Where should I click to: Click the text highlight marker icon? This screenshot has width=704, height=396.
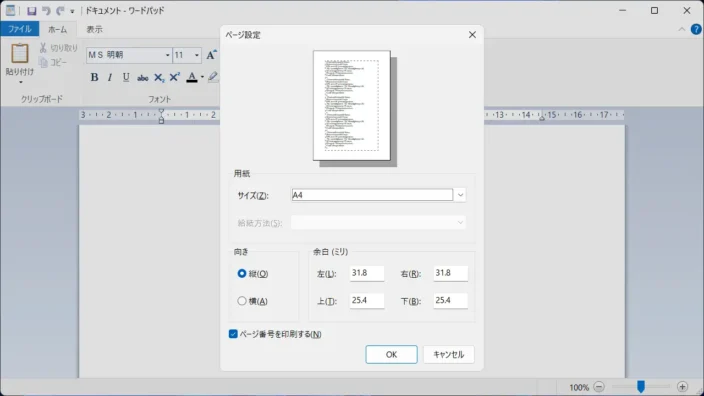213,77
